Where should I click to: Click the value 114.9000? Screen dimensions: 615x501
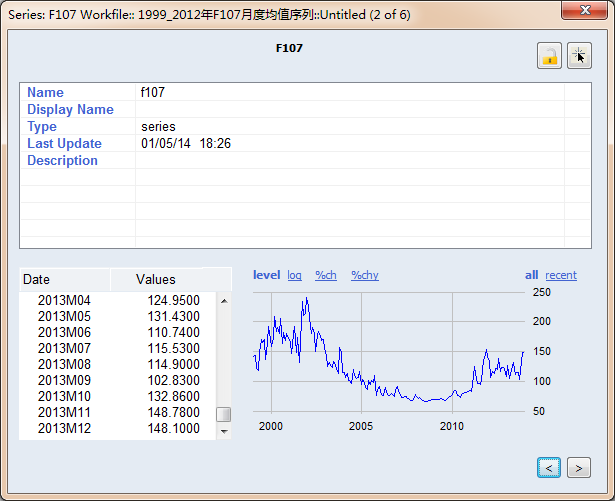(x=173, y=364)
